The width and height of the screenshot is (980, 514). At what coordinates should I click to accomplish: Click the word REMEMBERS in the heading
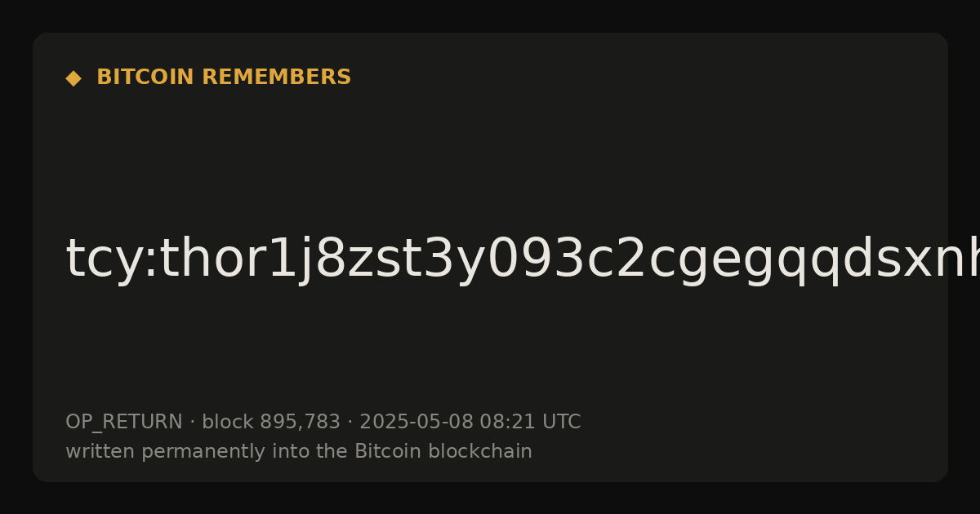tap(276, 78)
